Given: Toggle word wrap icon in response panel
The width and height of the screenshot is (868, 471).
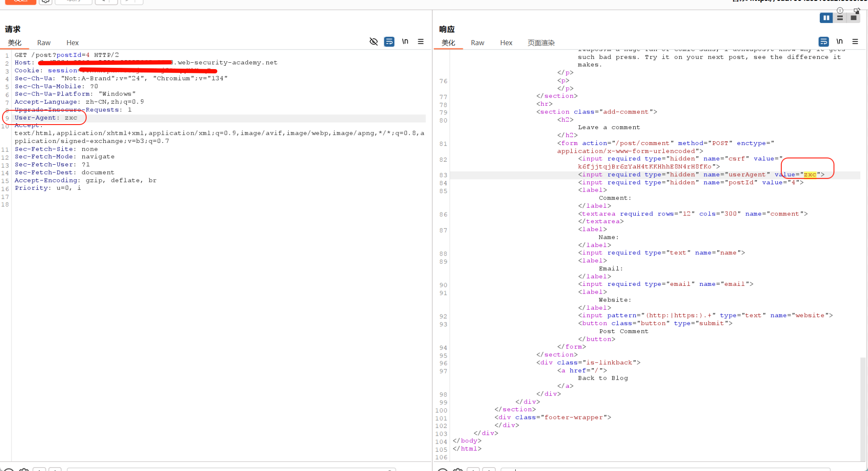Looking at the screenshot, I should (823, 41).
